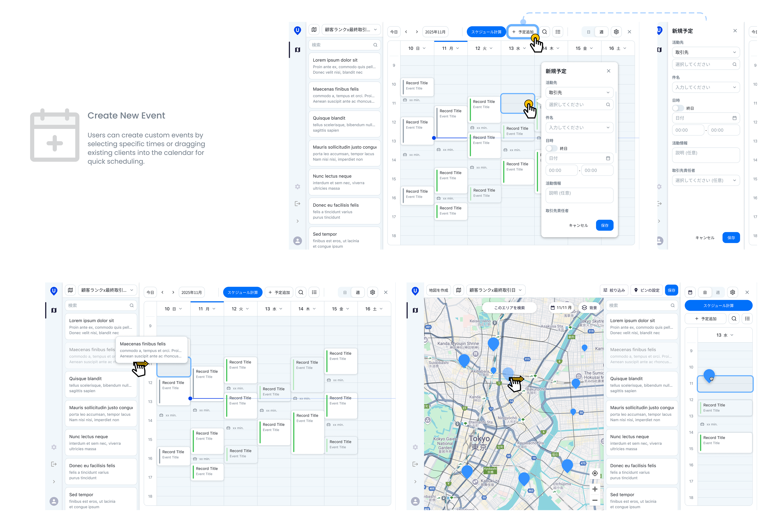Switch to 日 view in the top calendar

588,32
